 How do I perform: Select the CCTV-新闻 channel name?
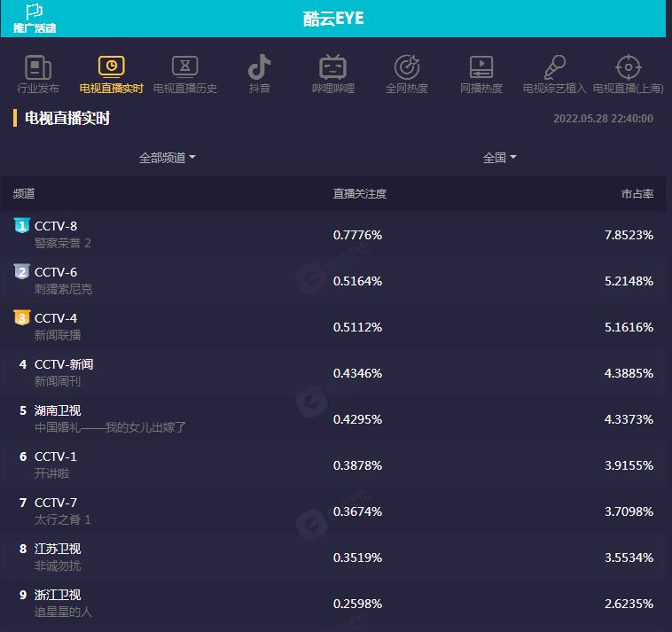(64, 364)
